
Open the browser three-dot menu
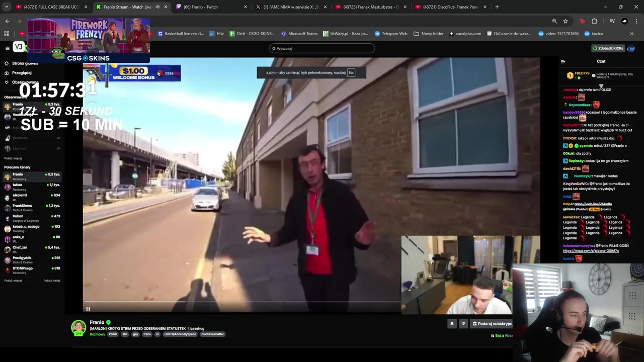pyautogui.click(x=637, y=21)
